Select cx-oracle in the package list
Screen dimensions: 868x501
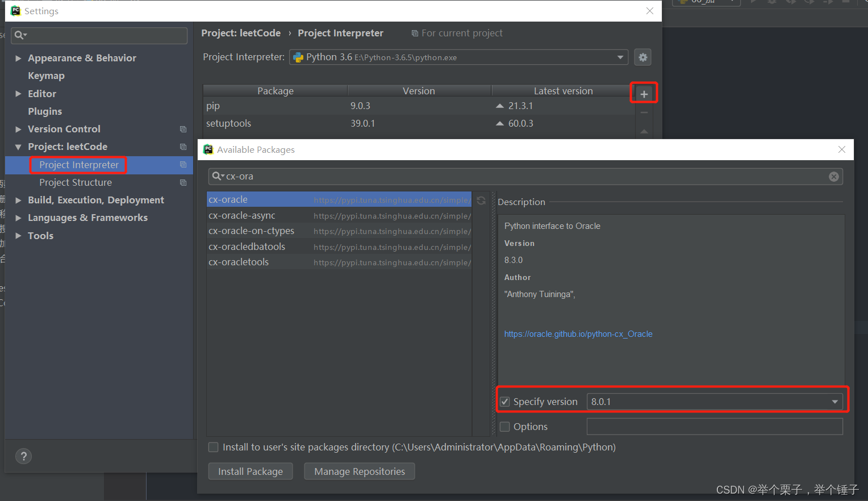coord(339,199)
